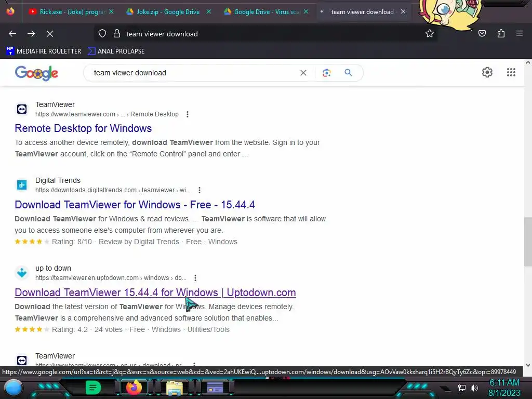This screenshot has height=399, width=532.
Task: Open Firefox View icon in tab bar
Action: [10, 11]
